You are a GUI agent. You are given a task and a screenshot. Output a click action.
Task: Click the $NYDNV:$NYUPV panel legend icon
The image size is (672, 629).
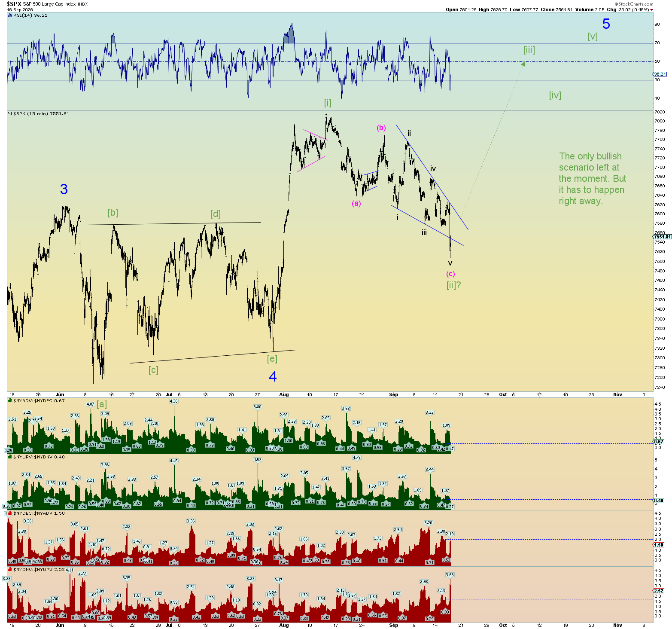pos(10,569)
